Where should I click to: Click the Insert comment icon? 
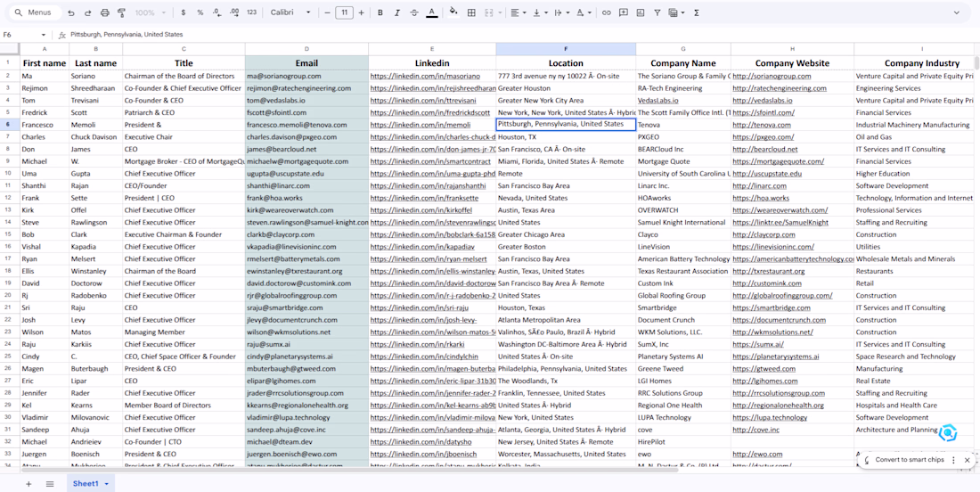tap(624, 13)
